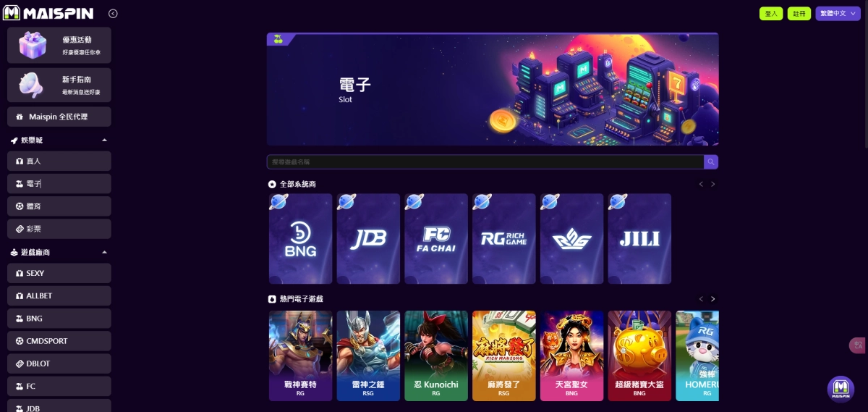Viewport: 868px width, 412px height.
Task: Open the 繁體中文 language dropdown
Action: click(x=838, y=13)
